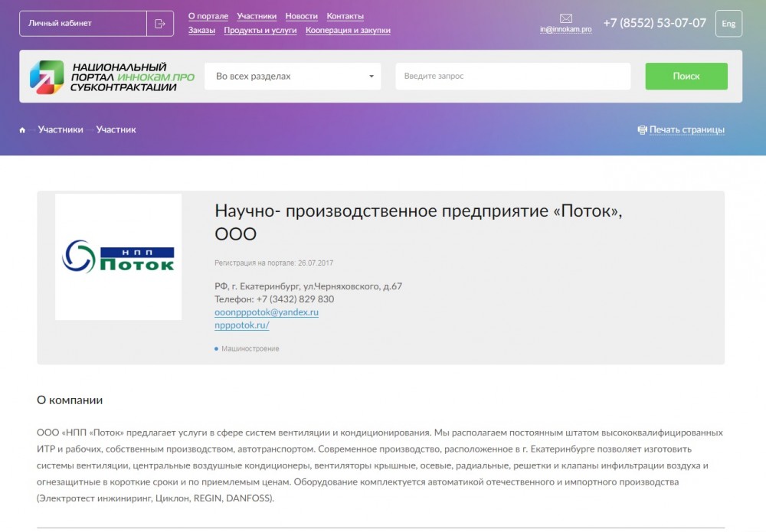Go to Новости in top menu
The image size is (766, 532).
[301, 16]
